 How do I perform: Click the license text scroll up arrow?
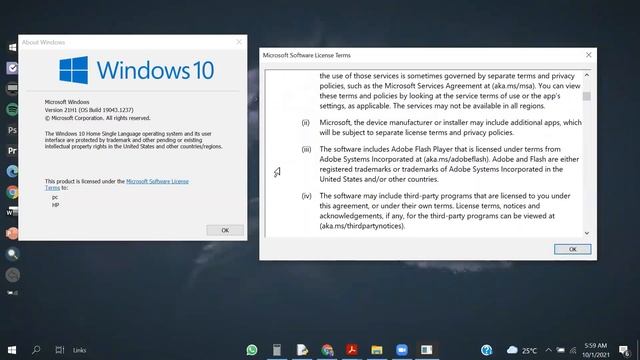point(587,75)
